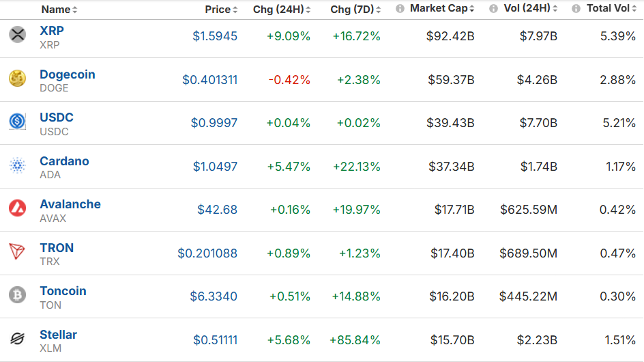Click the Dogecoin coin logo icon
644x362 pixels.
pos(17,78)
